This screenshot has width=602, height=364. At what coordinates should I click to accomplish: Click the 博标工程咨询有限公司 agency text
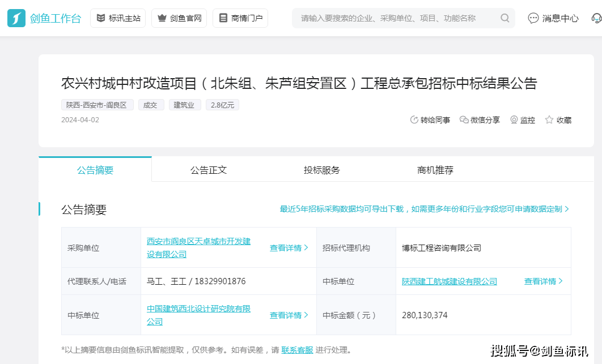[442, 248]
